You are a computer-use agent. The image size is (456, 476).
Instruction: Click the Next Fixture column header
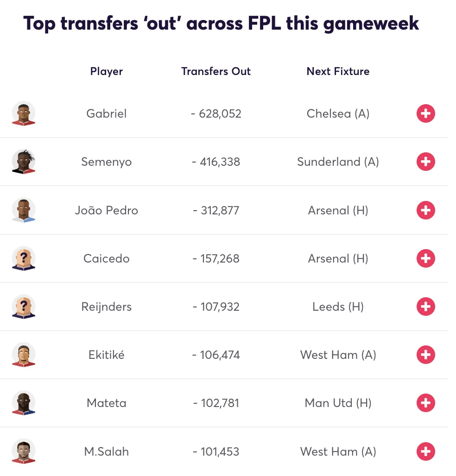(338, 71)
